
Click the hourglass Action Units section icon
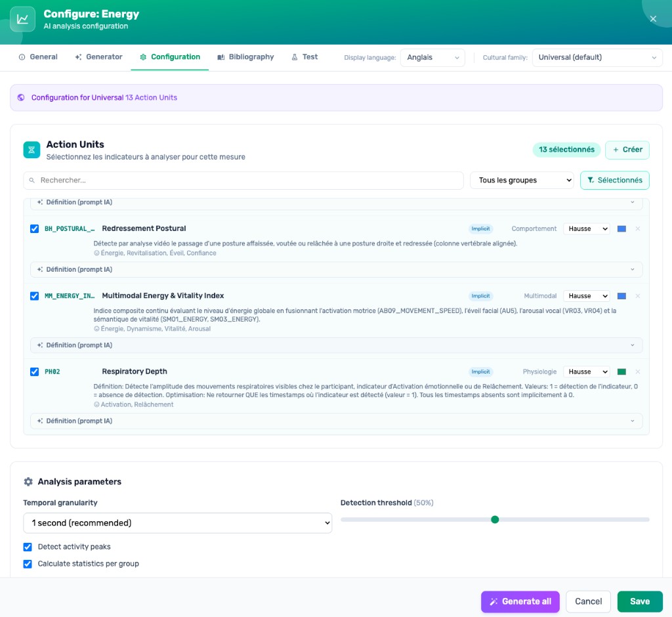(x=31, y=150)
